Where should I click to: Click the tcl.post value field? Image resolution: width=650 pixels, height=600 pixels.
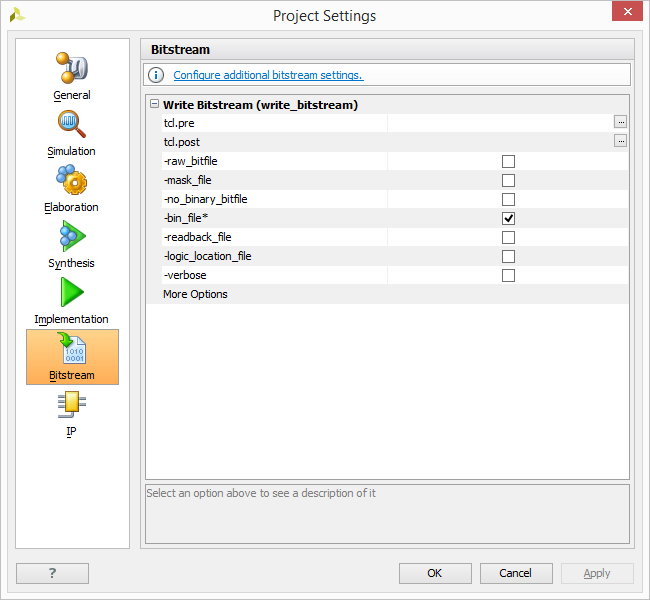[x=500, y=142]
